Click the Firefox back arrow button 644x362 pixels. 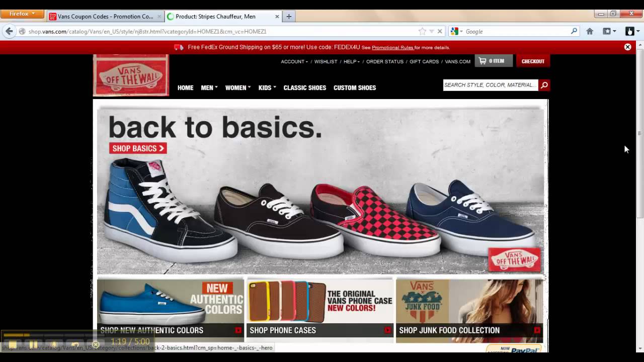click(x=9, y=31)
